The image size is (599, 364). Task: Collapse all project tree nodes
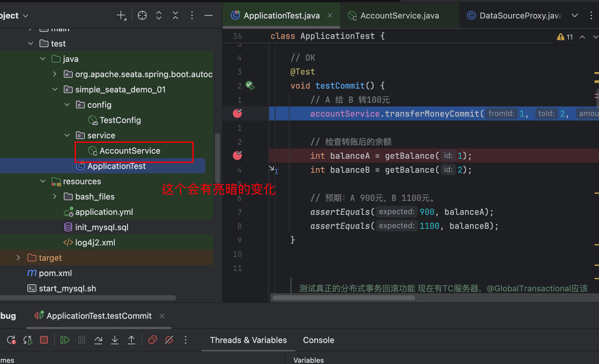[x=175, y=15]
